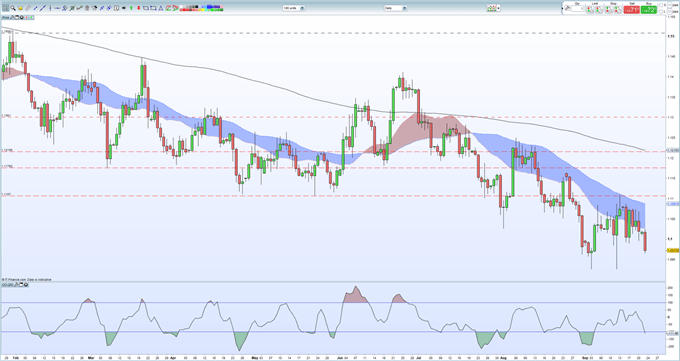Viewport: 680px width, 361px height.
Task: Click the Qty quantity input field
Action: click(577, 9)
